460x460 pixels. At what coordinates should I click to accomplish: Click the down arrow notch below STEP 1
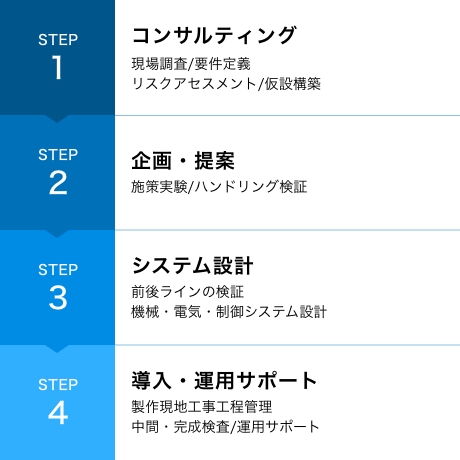point(57,119)
